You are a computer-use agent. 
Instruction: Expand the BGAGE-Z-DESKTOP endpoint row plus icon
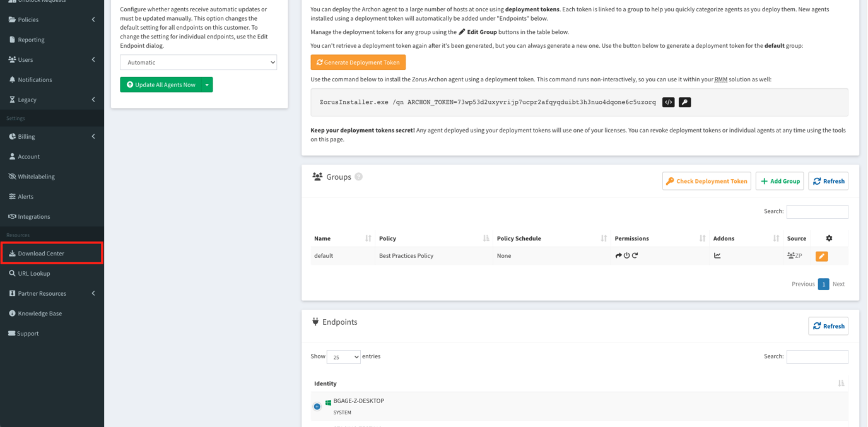pyautogui.click(x=317, y=406)
